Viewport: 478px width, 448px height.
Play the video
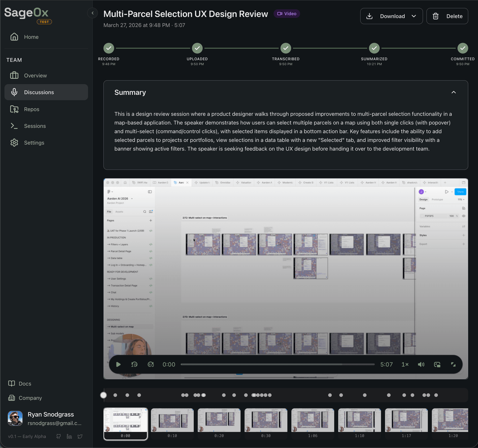click(118, 364)
